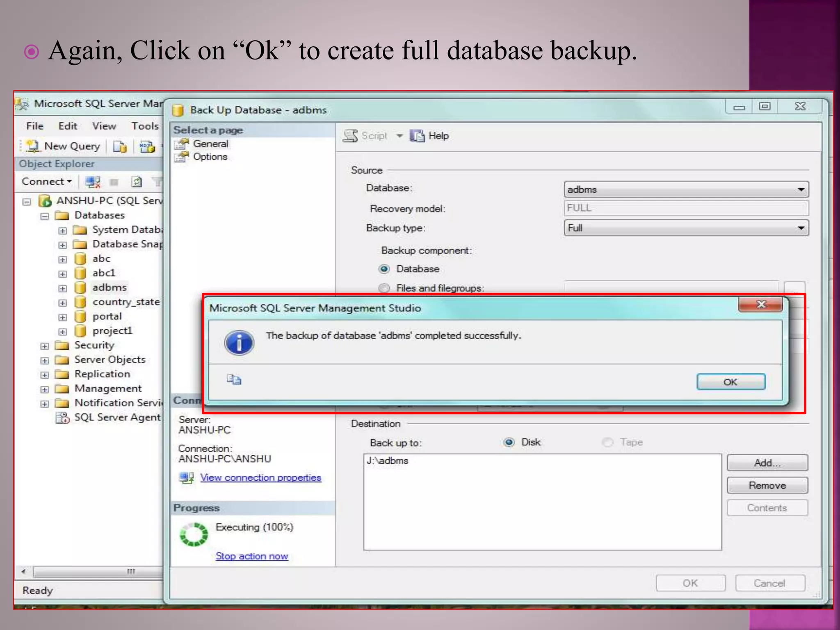Click the Options page icon
Screen dimensions: 840x630
(181, 157)
